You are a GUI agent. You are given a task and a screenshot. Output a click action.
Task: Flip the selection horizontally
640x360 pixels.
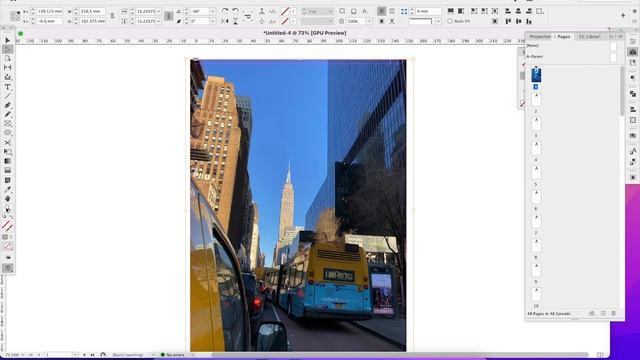pyautogui.click(x=225, y=21)
